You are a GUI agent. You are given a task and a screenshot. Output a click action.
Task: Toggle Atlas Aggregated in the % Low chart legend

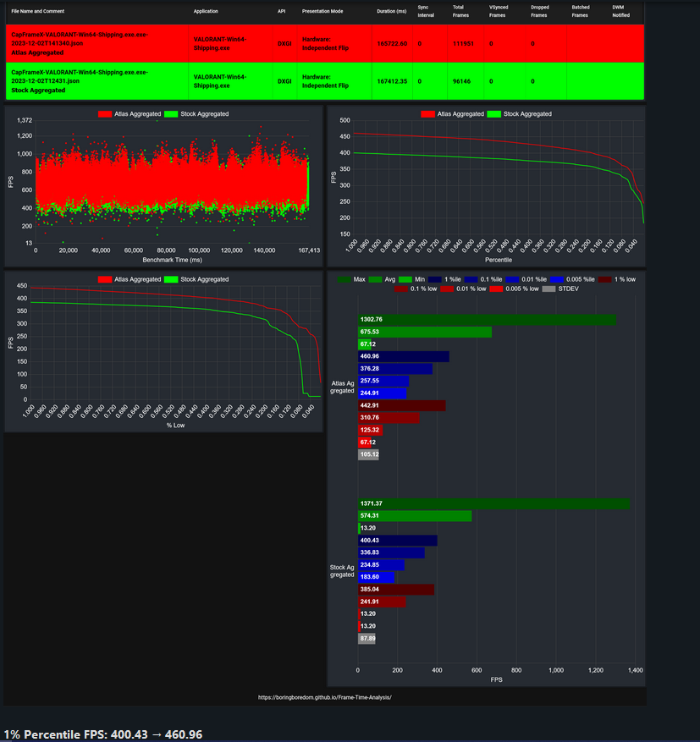106,279
